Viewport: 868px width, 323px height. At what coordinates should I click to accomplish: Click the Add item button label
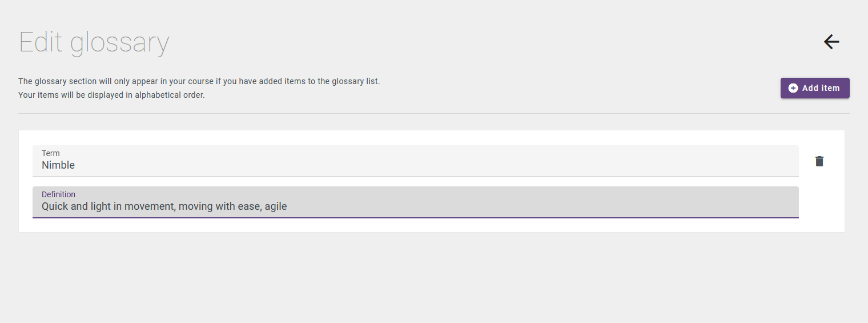[x=821, y=88]
